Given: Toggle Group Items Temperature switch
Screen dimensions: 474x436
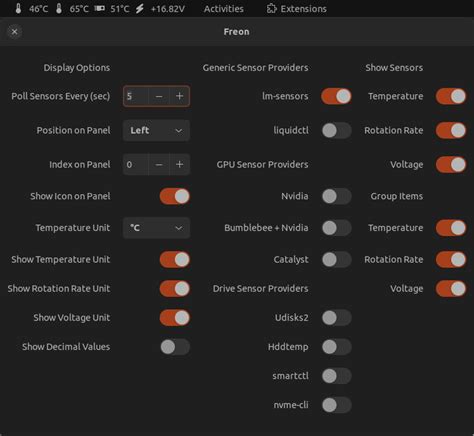Looking at the screenshot, I should point(451,228).
